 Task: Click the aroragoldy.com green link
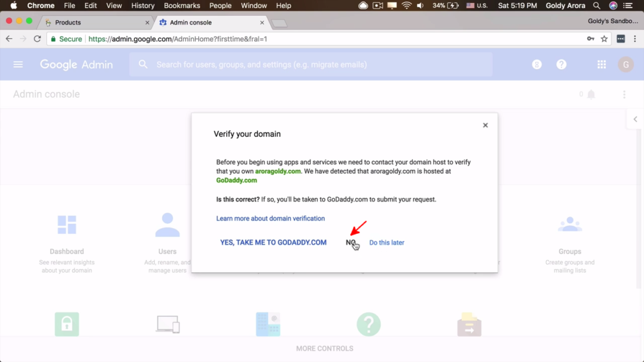click(x=278, y=171)
